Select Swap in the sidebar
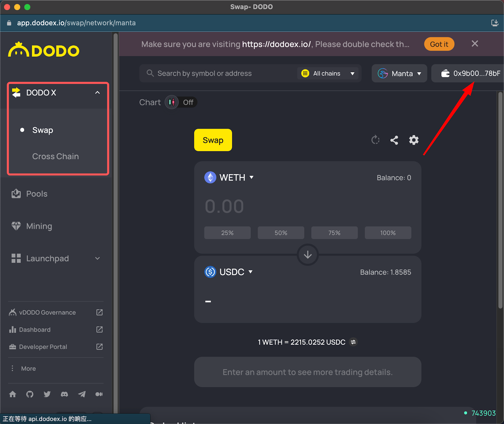Screen dimensions: 504x424 click(43, 130)
